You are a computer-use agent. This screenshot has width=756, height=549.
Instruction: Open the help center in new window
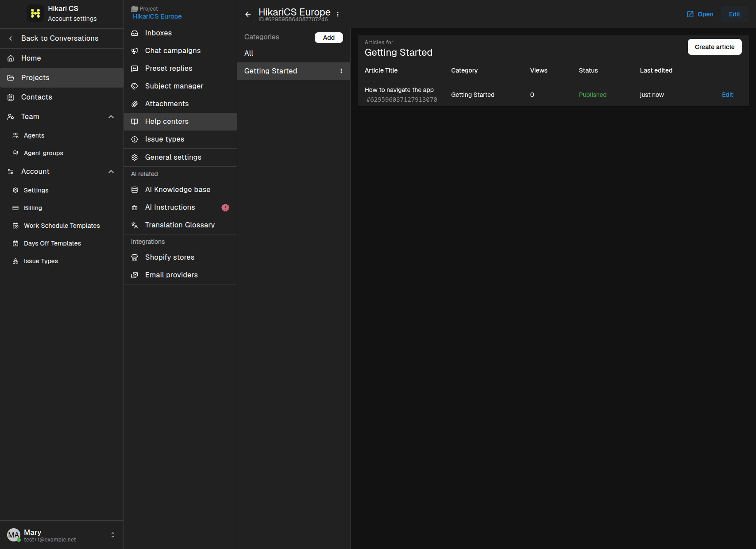(700, 14)
